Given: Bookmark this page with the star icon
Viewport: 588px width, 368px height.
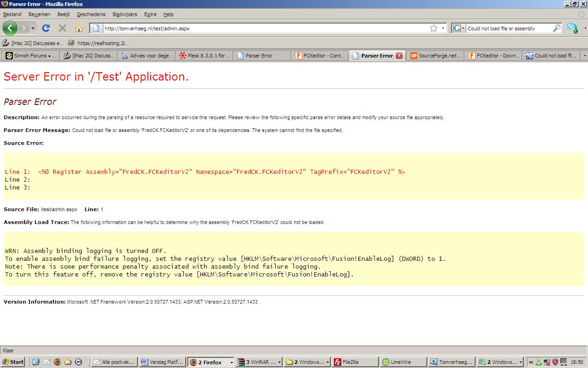Looking at the screenshot, I should (433, 28).
